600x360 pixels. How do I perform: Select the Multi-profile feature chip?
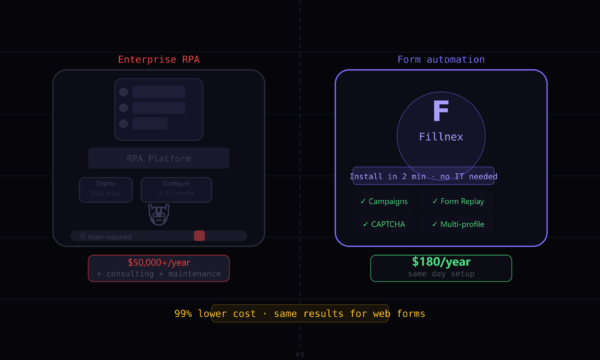[x=458, y=224]
